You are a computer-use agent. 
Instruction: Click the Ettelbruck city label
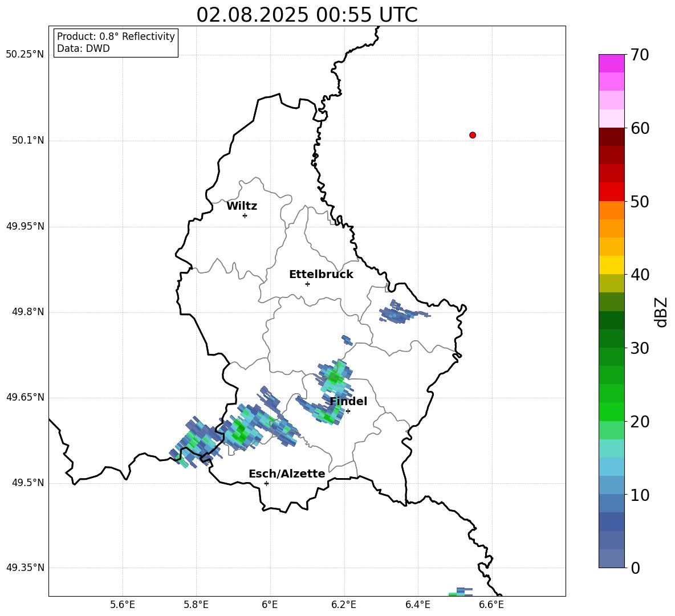(321, 275)
